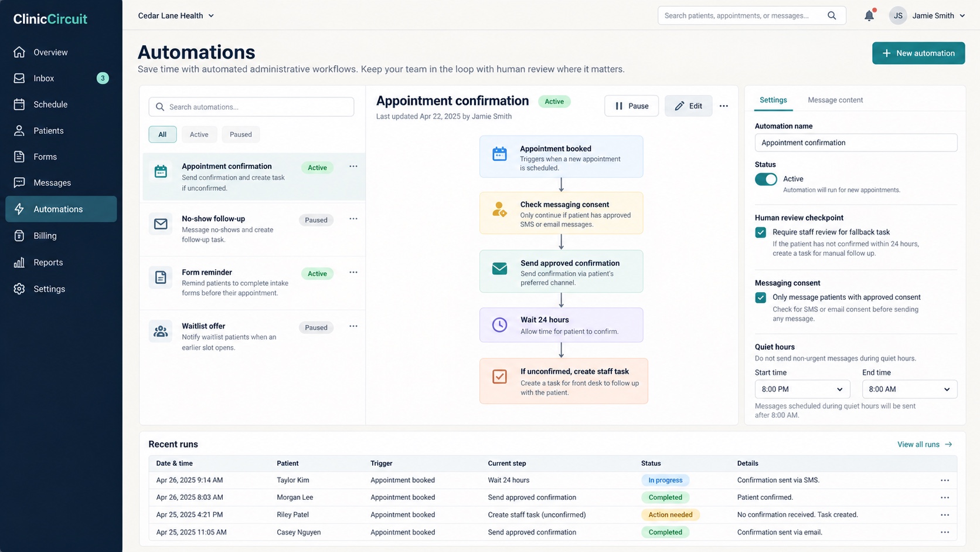Click the Appointment booked calendar icon in workflow
This screenshot has width=980, height=552.
499,154
